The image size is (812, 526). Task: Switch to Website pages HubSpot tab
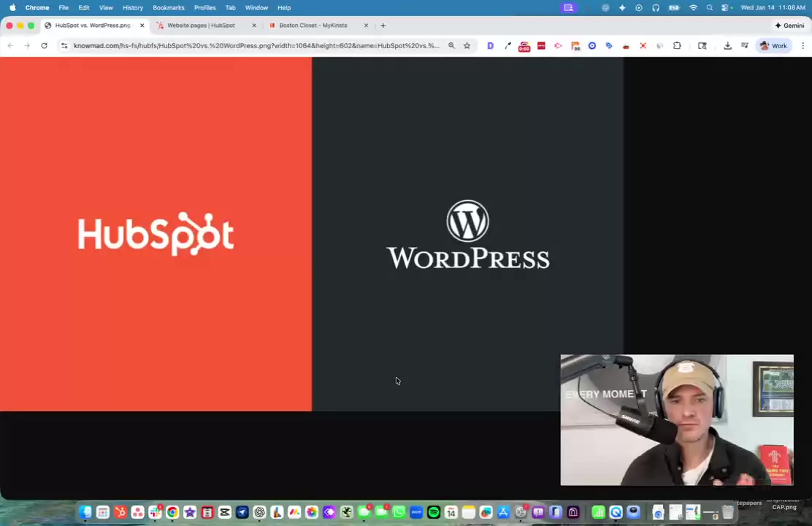pos(201,25)
